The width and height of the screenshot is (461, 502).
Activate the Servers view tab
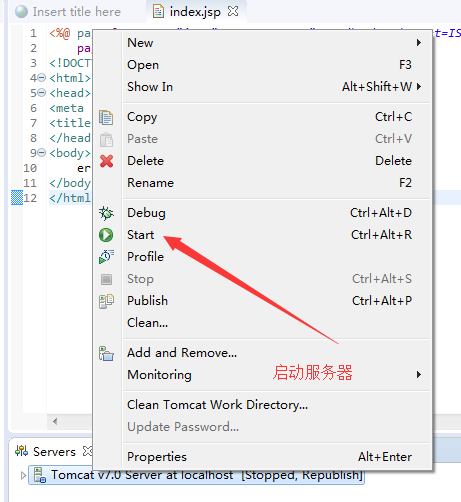[54, 452]
